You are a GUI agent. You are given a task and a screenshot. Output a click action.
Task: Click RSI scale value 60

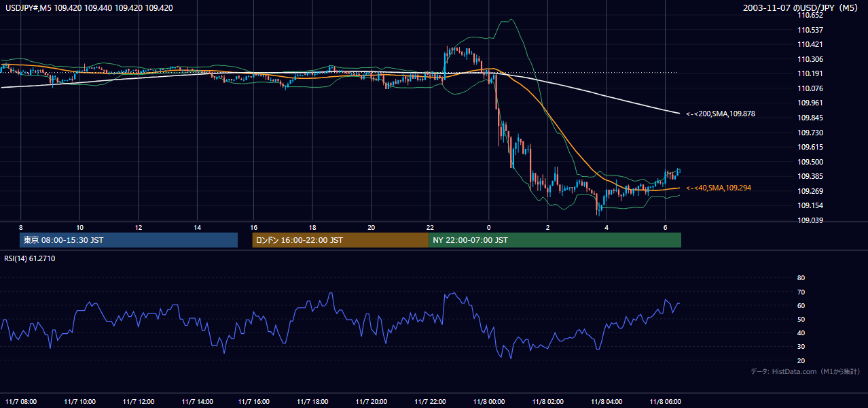click(801, 305)
